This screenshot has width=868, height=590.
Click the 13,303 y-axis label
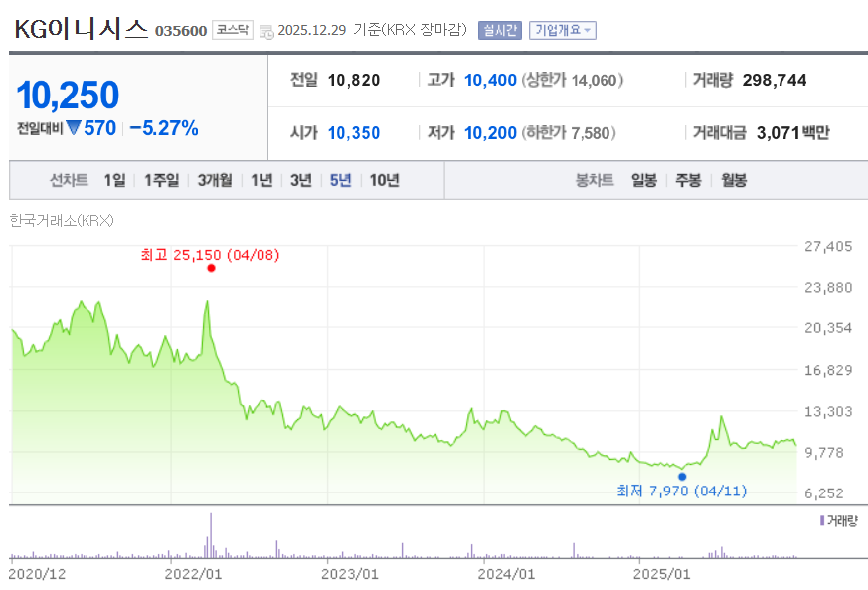[828, 411]
